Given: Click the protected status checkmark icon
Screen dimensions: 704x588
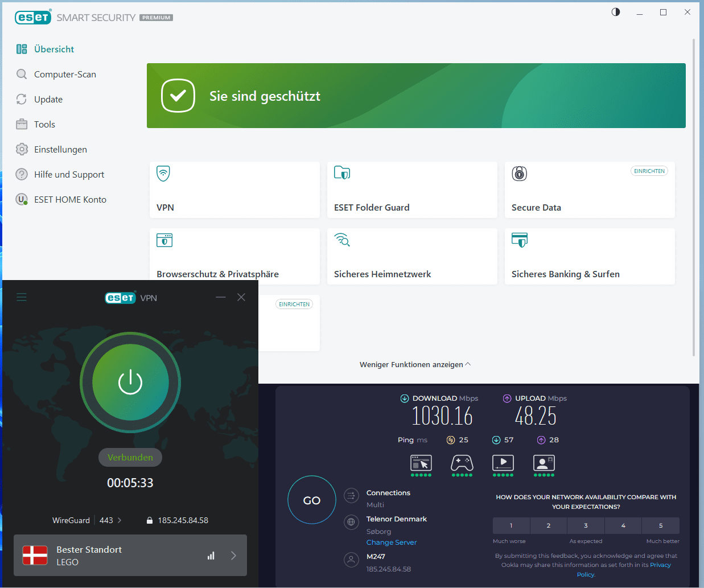Looking at the screenshot, I should click(x=178, y=96).
